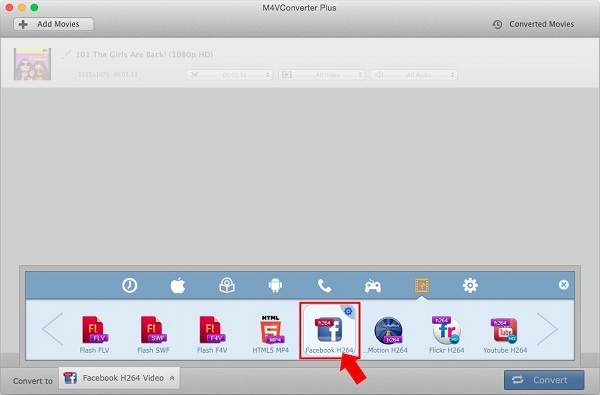Click the clock icon beside Converted Movies
This screenshot has width=600, height=395.
pyautogui.click(x=497, y=24)
